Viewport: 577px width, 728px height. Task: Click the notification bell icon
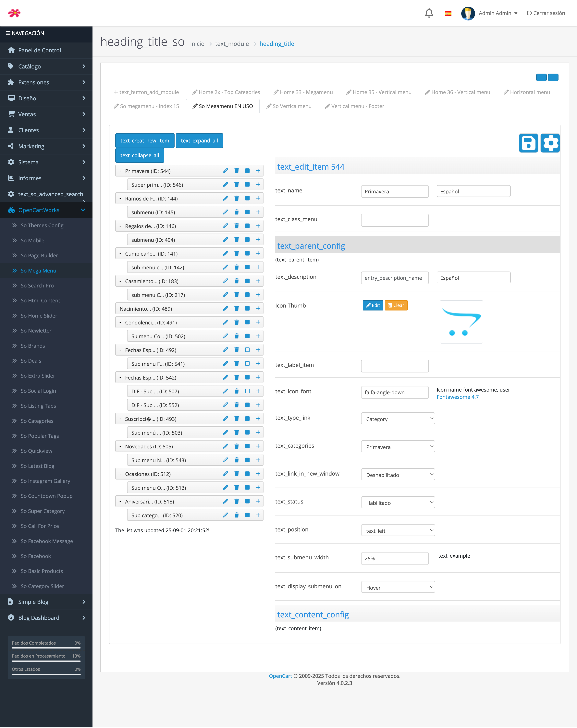coord(429,13)
